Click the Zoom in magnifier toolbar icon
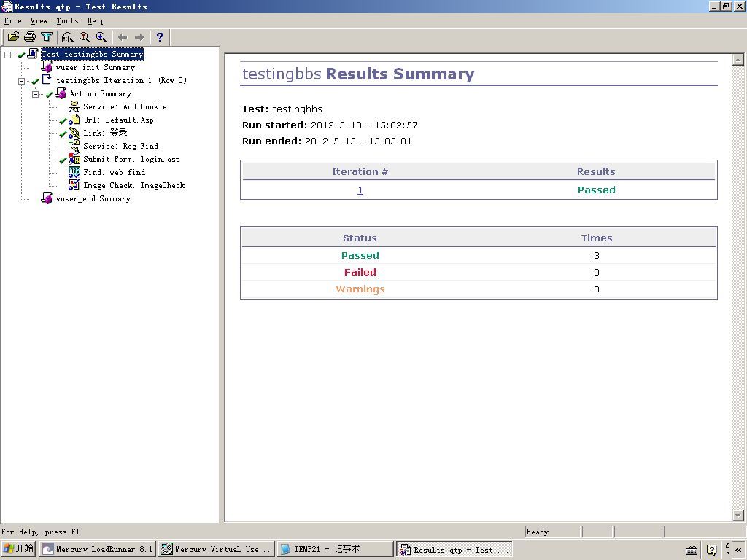This screenshot has height=560, width=747. [x=85, y=37]
